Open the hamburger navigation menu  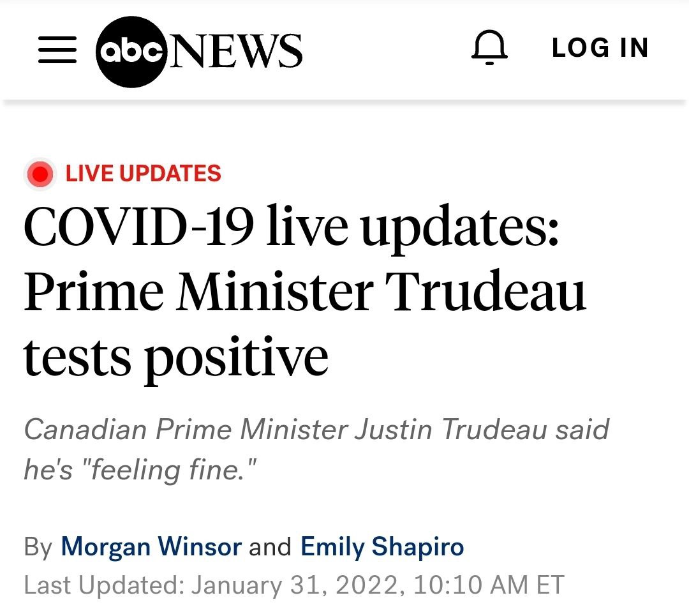tap(57, 50)
